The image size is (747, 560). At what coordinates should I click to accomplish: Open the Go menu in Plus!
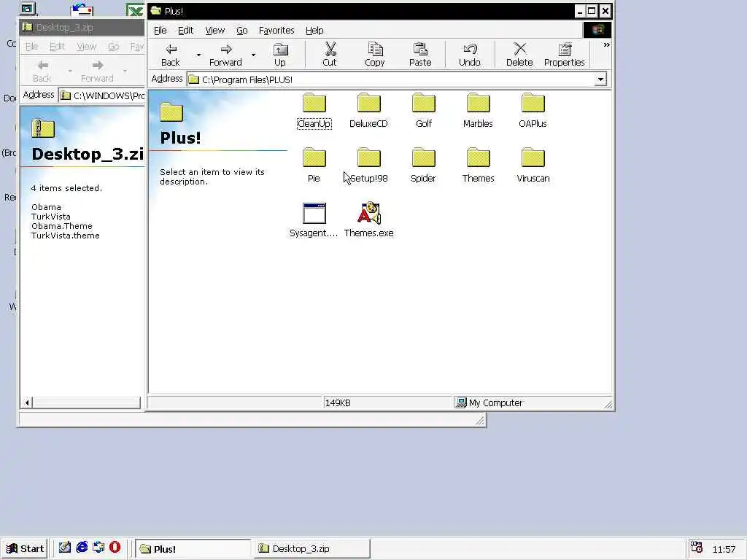pos(242,31)
